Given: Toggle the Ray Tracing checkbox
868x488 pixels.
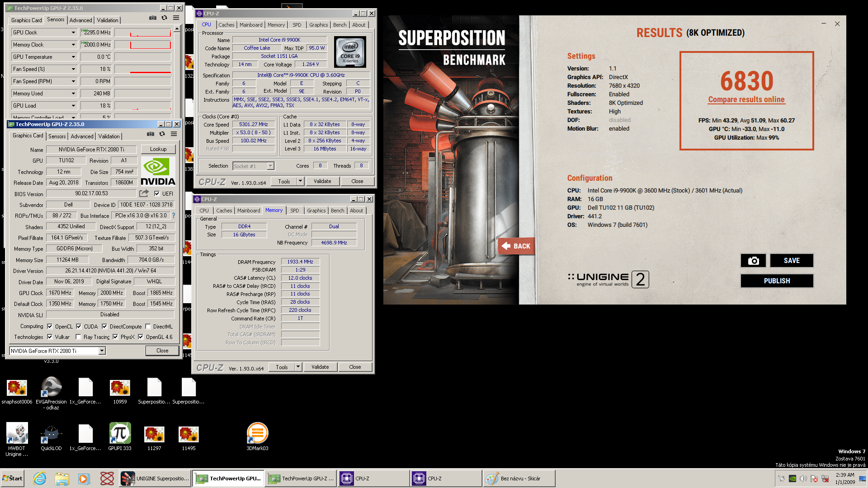Looking at the screenshot, I should pos(78,337).
